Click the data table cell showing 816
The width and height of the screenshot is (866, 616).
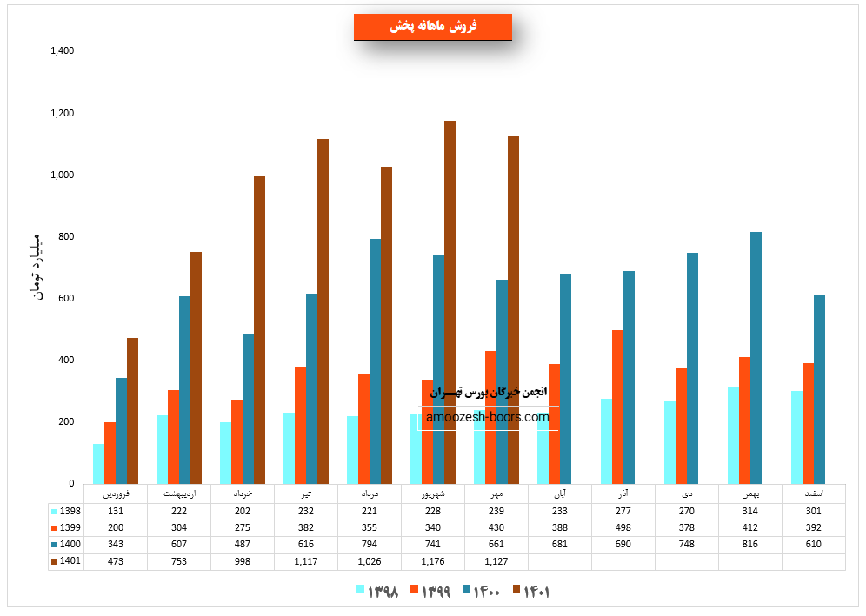click(749, 545)
